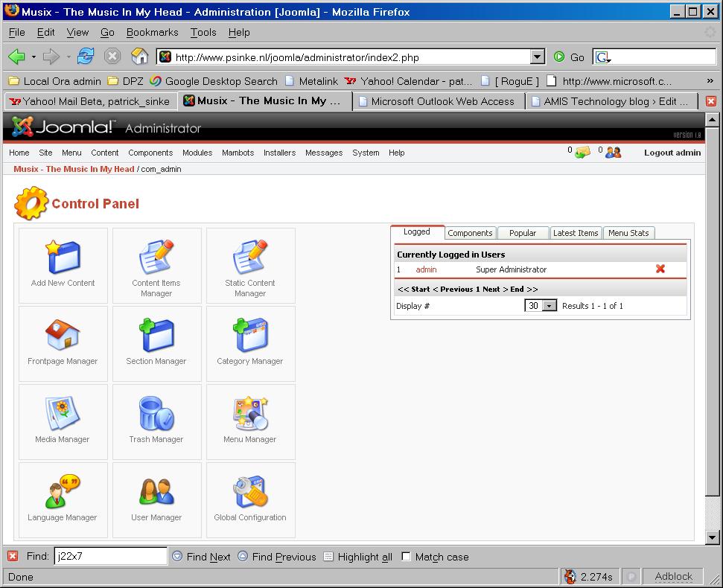The height and width of the screenshot is (588, 723).
Task: Click the Firefox reload toolbar button
Action: (86, 57)
